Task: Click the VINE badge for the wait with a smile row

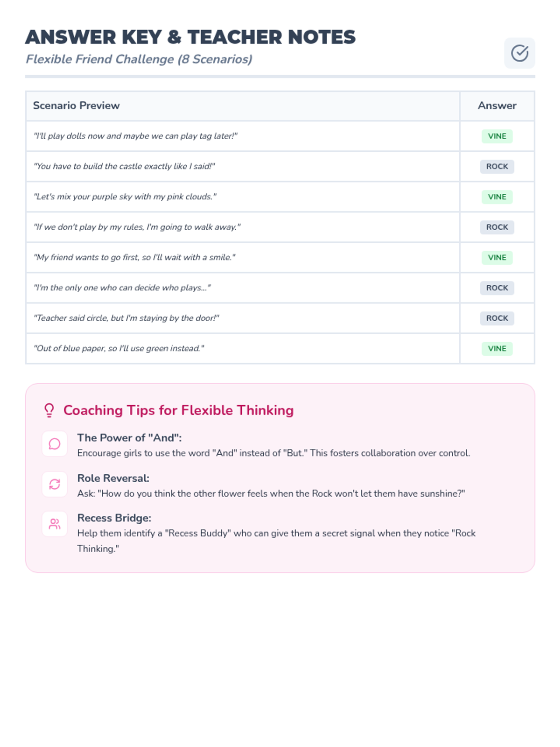Action: click(x=497, y=258)
